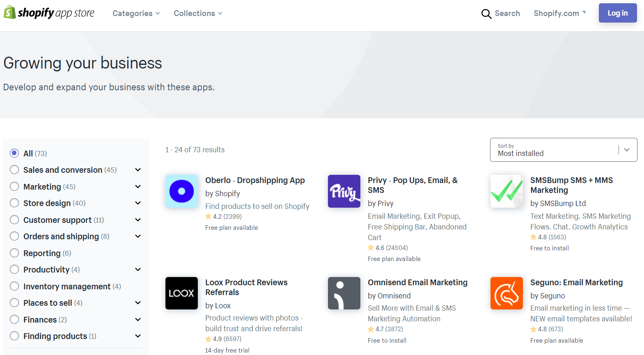
Task: Select the Reporting radio filter
Action: (14, 253)
